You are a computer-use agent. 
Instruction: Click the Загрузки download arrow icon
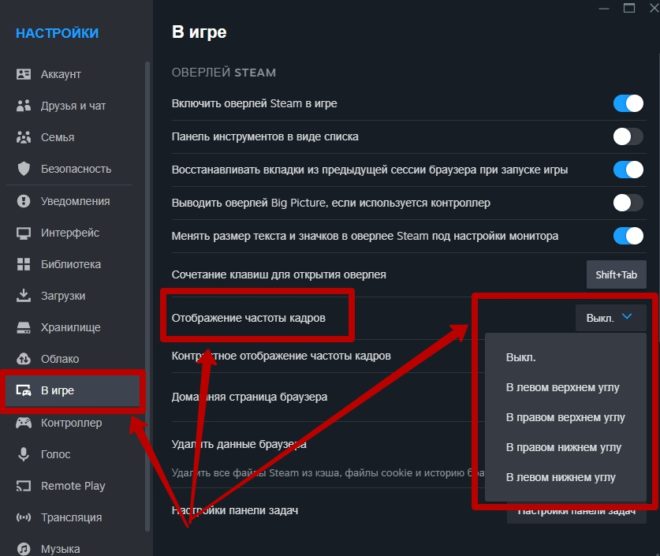(24, 295)
